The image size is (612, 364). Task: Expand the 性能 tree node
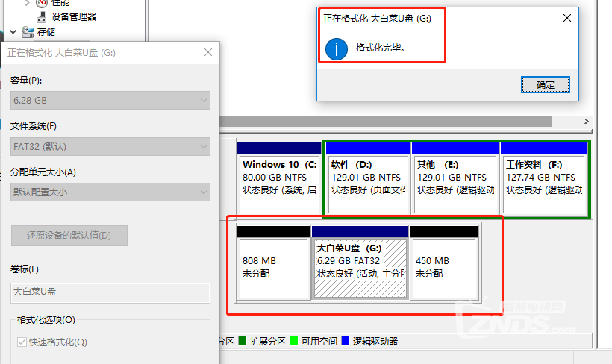point(27,3)
